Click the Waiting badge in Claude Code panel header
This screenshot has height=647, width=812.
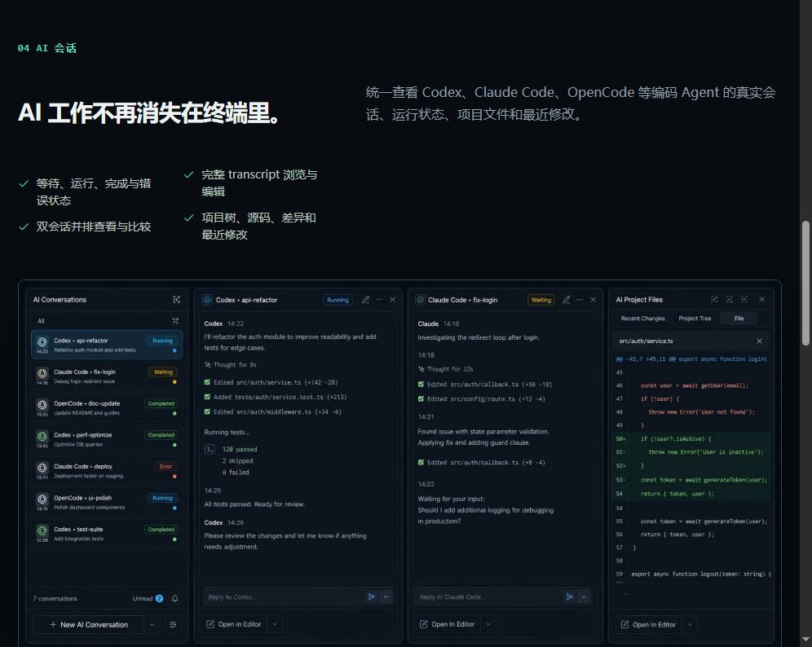tap(541, 300)
